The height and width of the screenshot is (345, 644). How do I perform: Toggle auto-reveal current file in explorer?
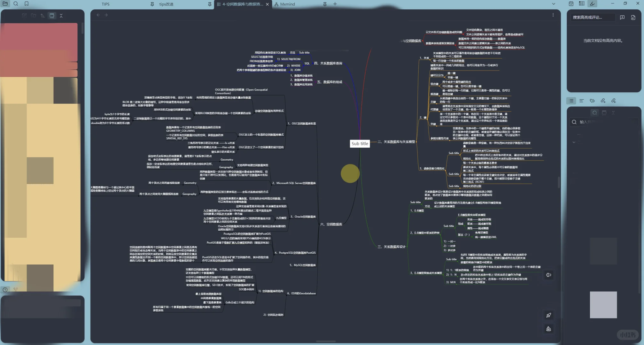coord(52,15)
